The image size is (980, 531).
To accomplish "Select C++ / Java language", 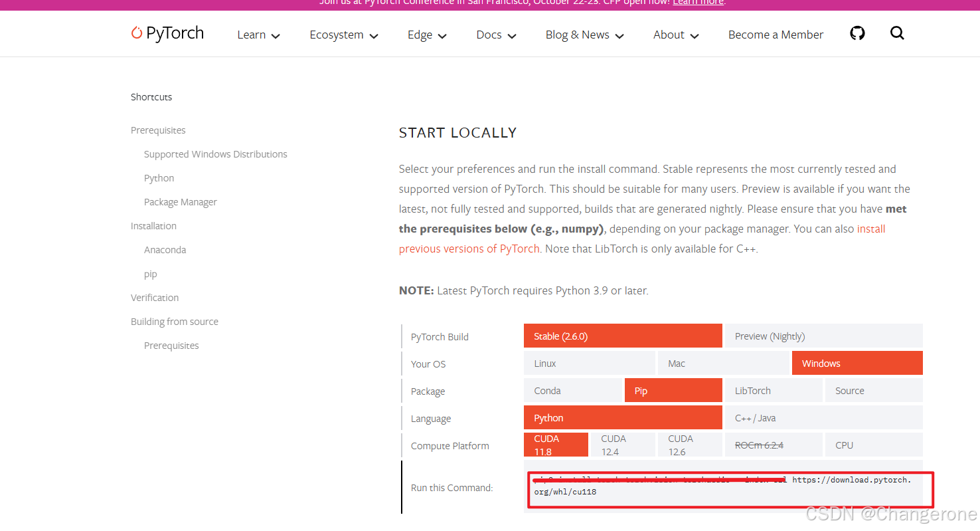I will [x=824, y=417].
